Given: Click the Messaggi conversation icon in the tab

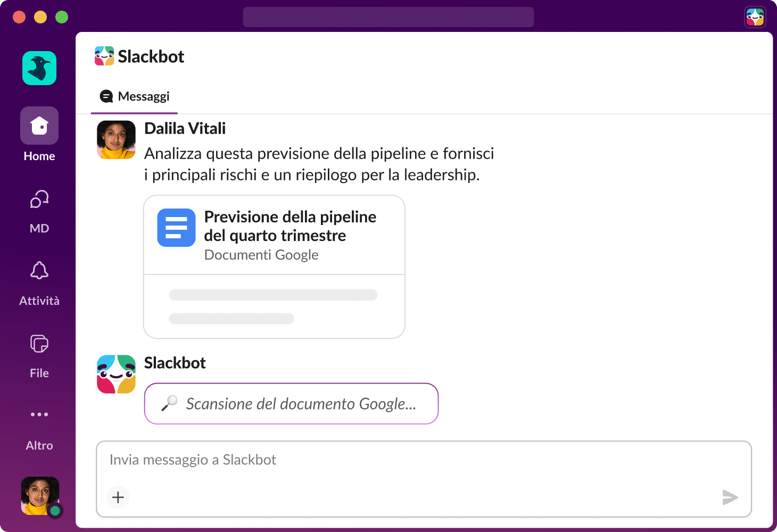Looking at the screenshot, I should [106, 96].
